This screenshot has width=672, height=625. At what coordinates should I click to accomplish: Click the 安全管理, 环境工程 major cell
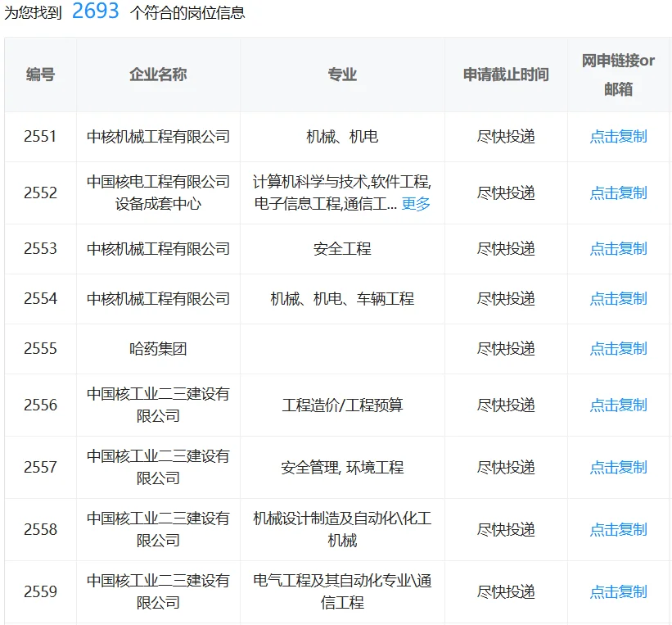click(342, 467)
